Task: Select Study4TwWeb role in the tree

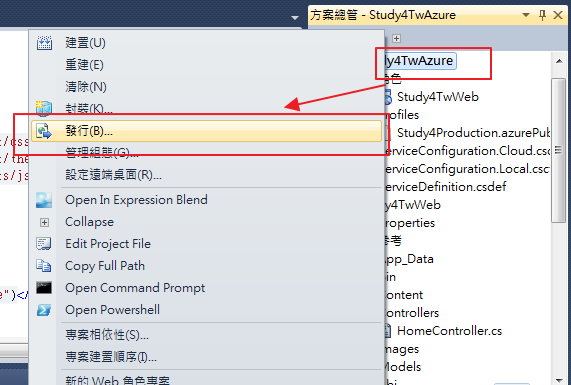Action: [438, 97]
